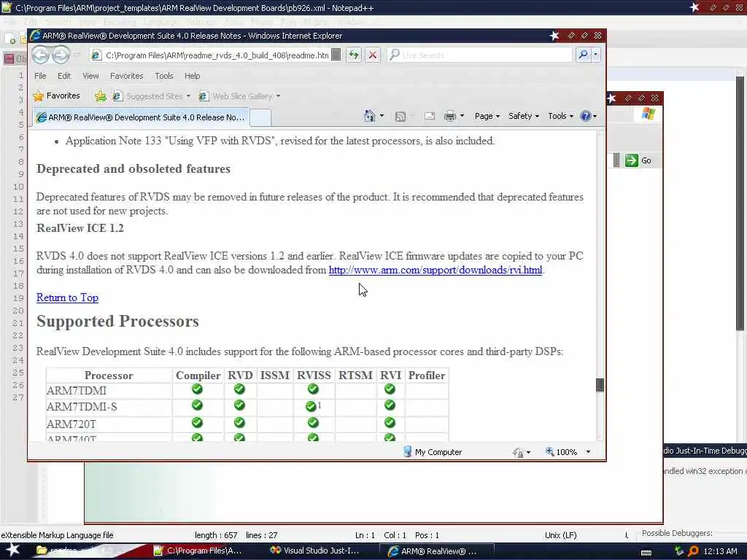Click the IE Forward navigation button
Viewport: 747px width, 560px height.
point(60,55)
